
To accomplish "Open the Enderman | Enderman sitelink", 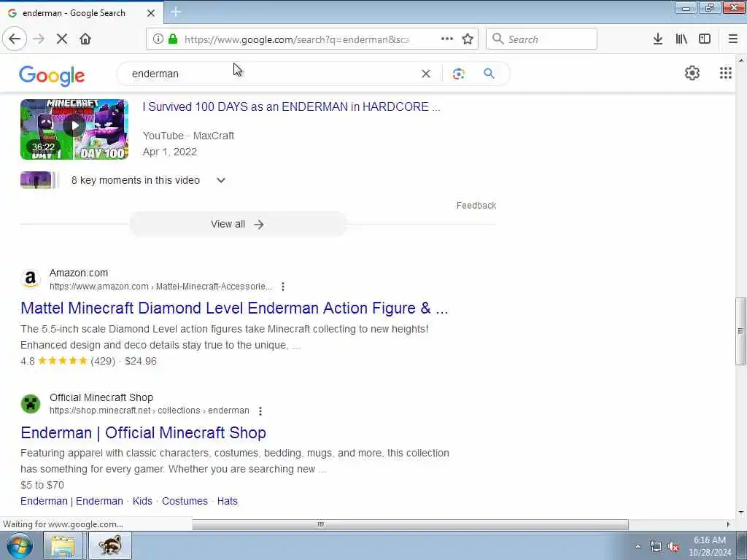I will [72, 502].
